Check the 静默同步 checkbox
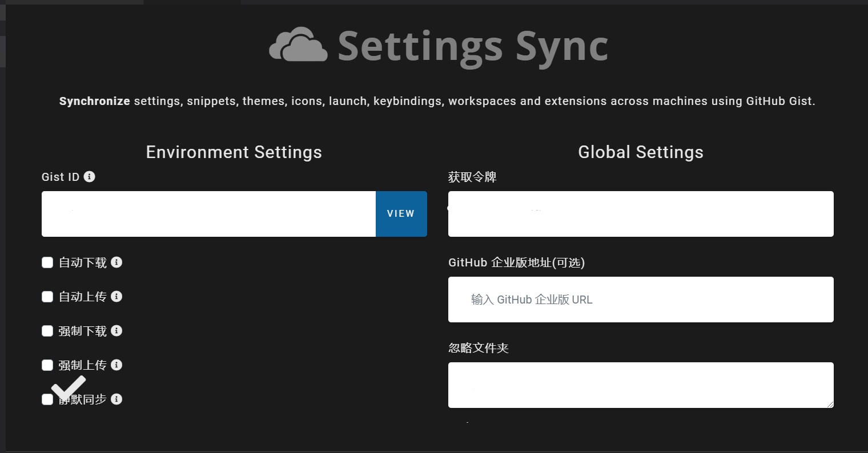868x453 pixels. point(47,399)
